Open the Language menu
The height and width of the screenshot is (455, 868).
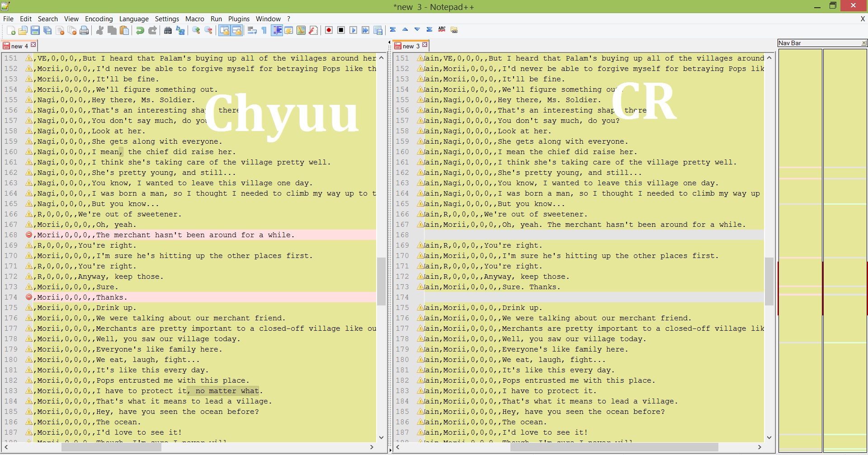click(x=134, y=19)
